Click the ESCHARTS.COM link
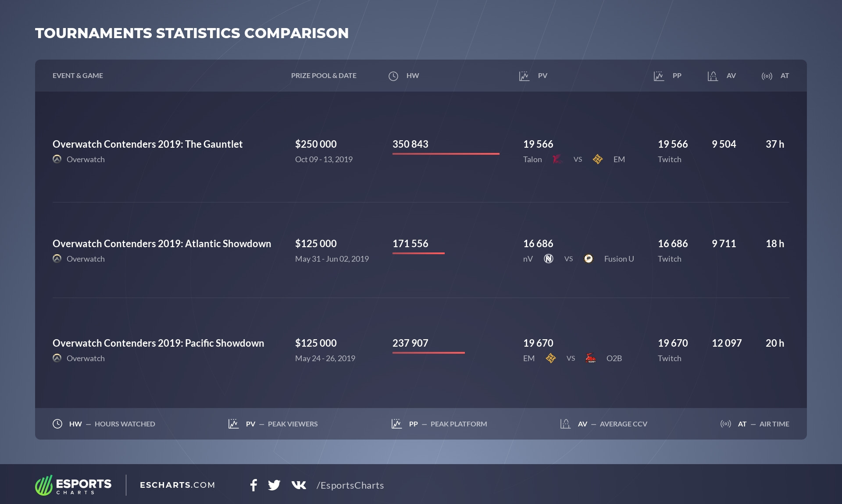The width and height of the screenshot is (842, 504). click(x=177, y=485)
